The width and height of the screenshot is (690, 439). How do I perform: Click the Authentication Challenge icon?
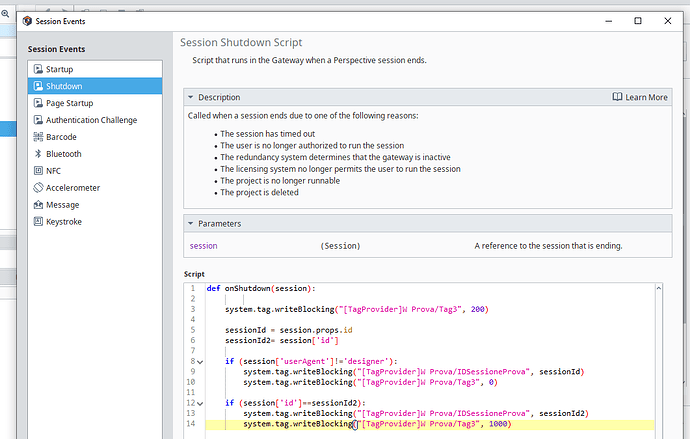(38, 120)
